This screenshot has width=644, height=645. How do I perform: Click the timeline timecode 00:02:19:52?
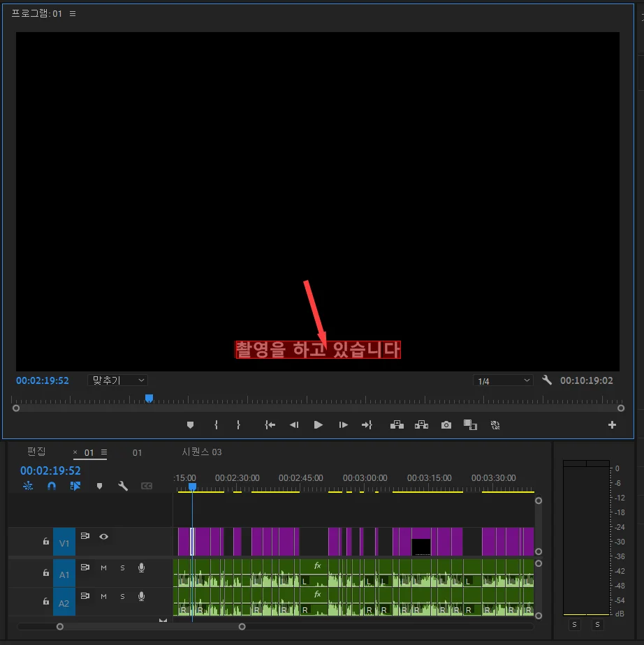tap(50, 470)
